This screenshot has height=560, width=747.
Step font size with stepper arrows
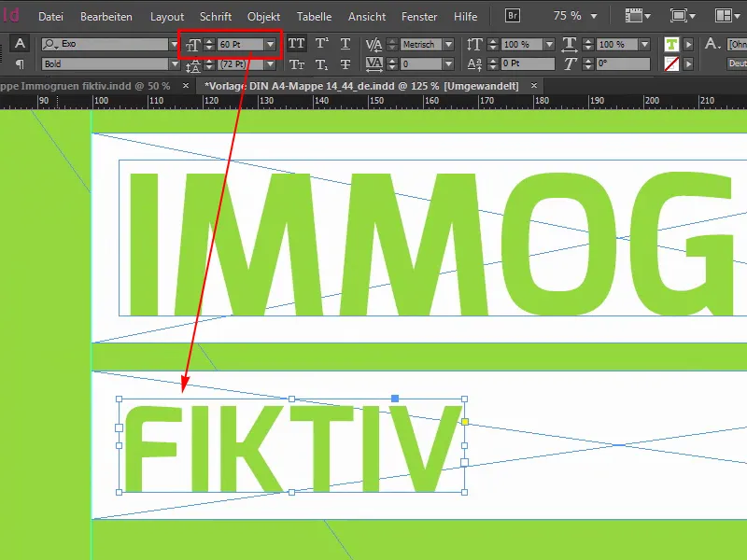pos(209,44)
